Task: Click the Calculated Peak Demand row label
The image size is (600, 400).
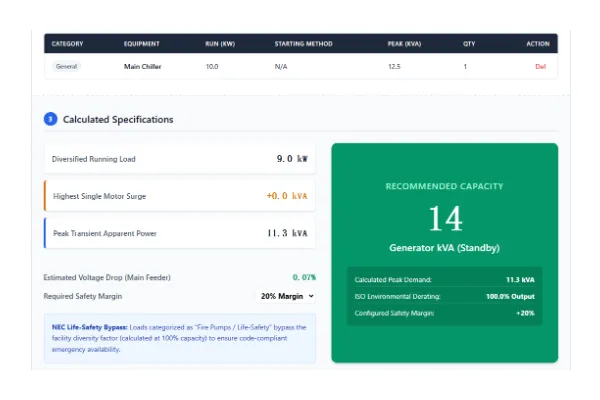Action: (x=393, y=280)
